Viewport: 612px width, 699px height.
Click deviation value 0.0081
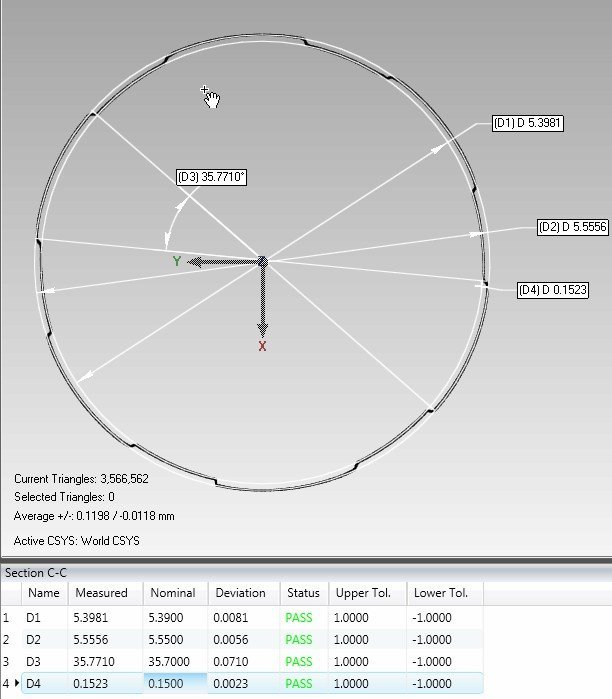click(230, 618)
